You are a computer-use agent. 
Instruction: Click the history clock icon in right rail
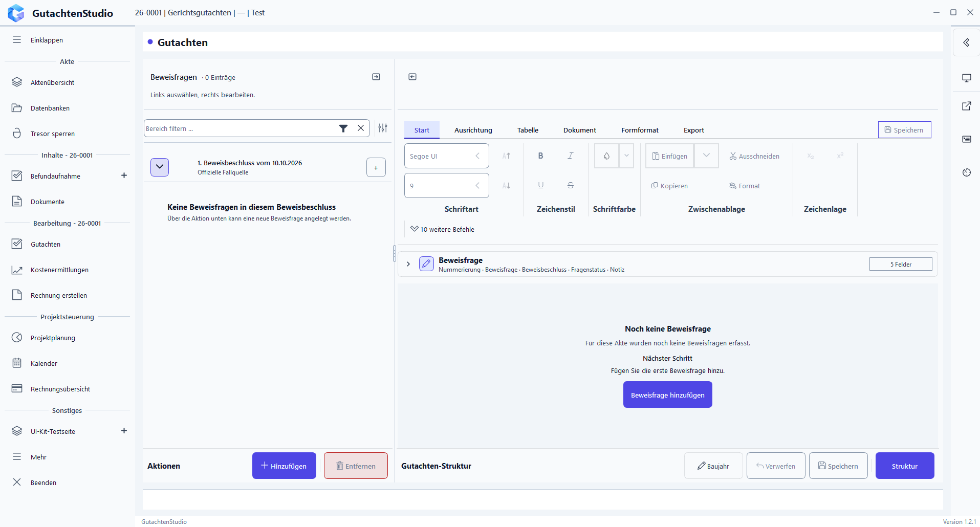pos(966,172)
